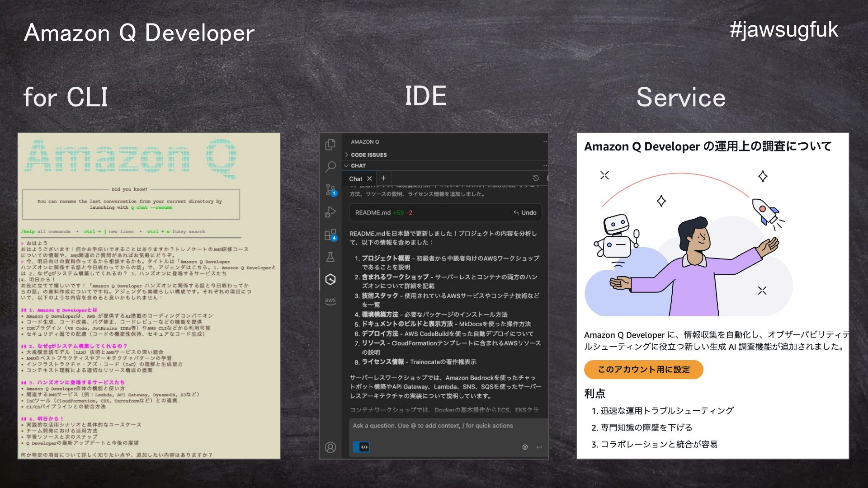Click '/help all commands' hint in CLI

coord(46,231)
